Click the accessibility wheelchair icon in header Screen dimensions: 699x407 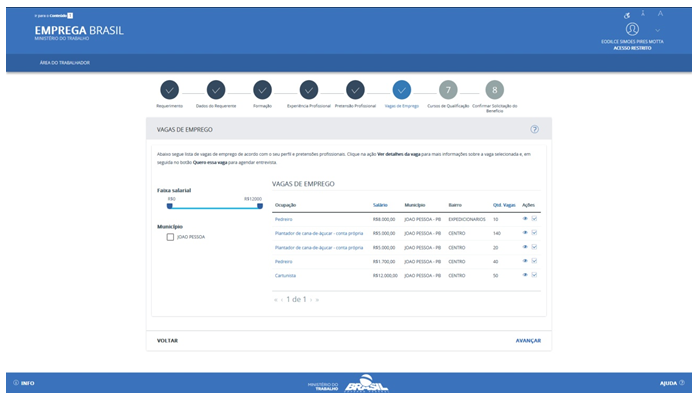coord(627,15)
